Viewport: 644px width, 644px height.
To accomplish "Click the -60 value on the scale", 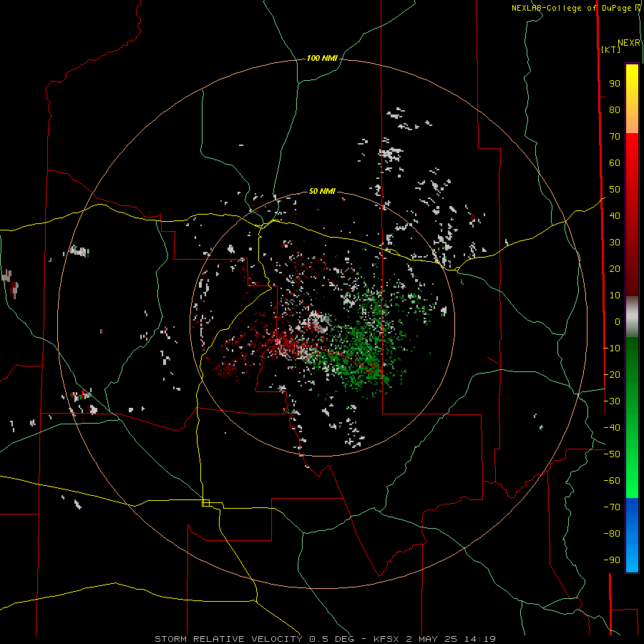I will 612,481.
